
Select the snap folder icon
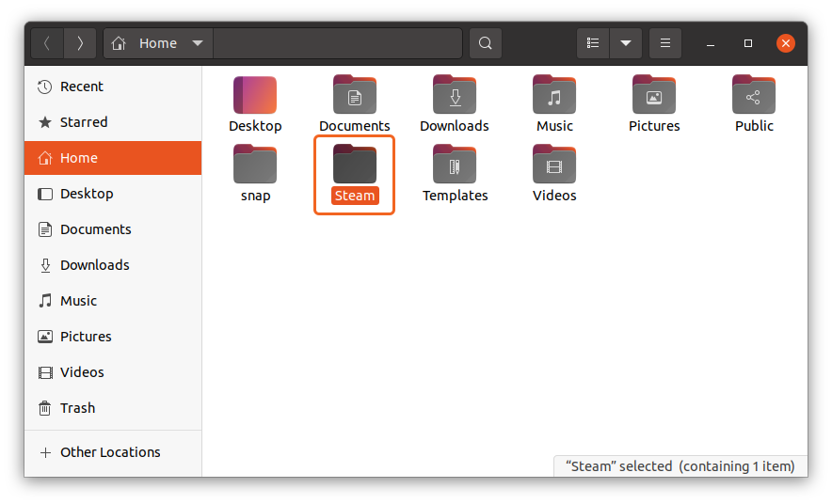pyautogui.click(x=255, y=165)
